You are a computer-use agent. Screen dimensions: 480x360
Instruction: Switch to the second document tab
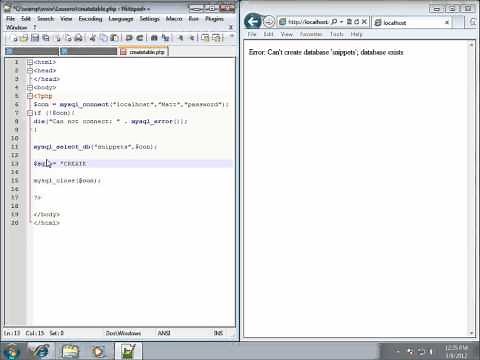click(x=89, y=51)
